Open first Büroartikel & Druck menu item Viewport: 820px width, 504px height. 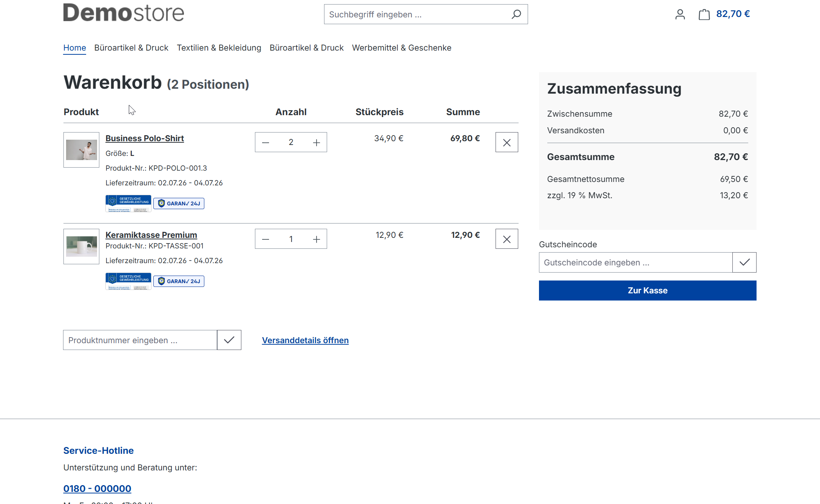131,48
